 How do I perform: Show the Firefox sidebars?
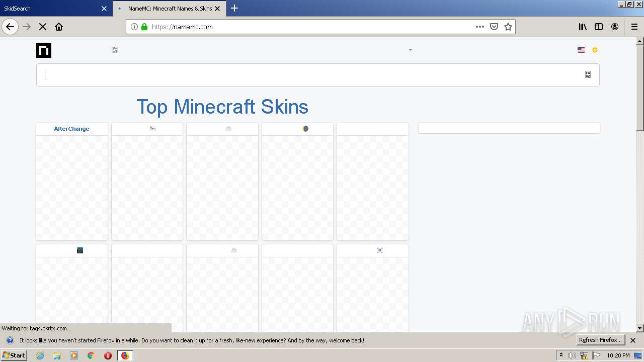(x=599, y=27)
